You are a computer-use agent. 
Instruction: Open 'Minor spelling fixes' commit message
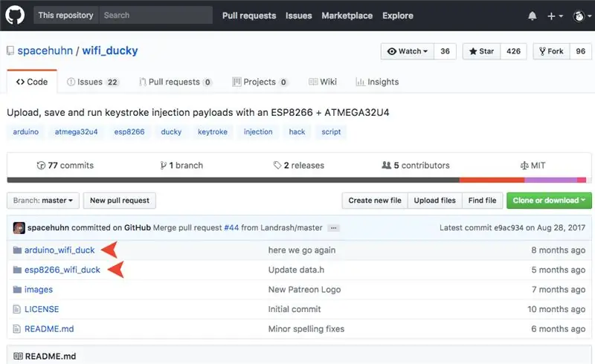(306, 329)
